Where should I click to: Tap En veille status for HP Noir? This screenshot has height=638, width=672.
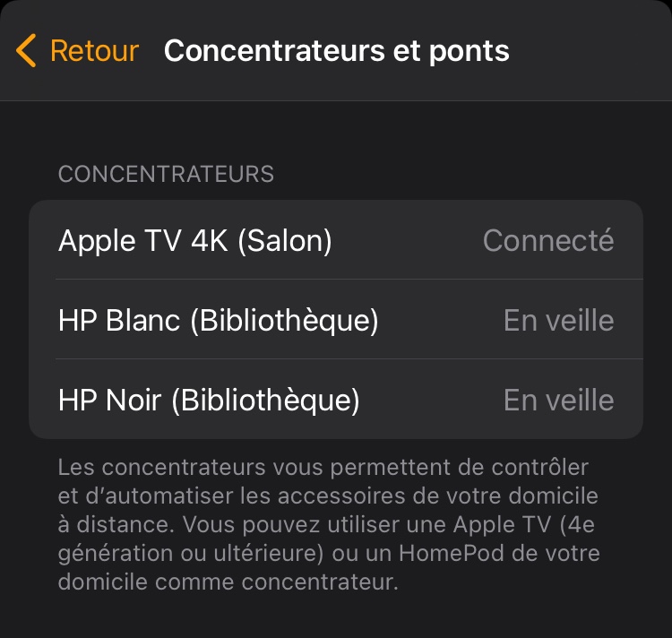pos(558,400)
